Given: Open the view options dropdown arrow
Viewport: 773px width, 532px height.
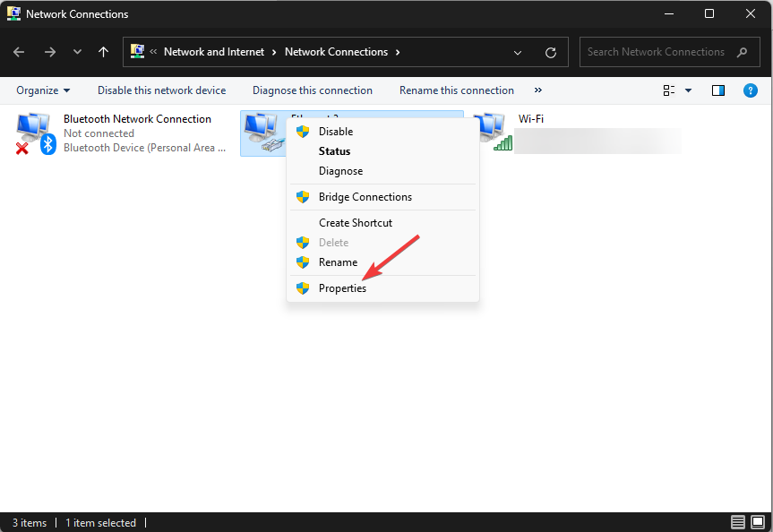Looking at the screenshot, I should click(688, 90).
